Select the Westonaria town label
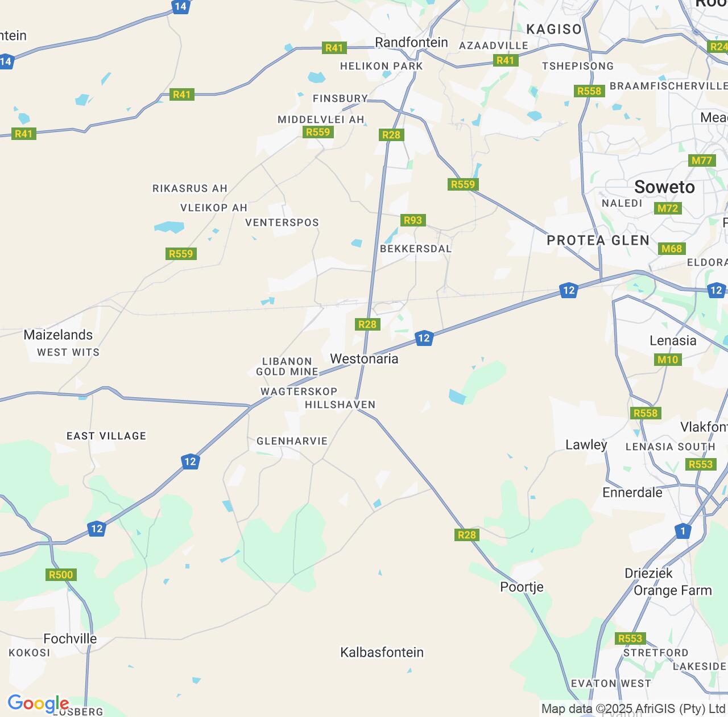 point(364,359)
